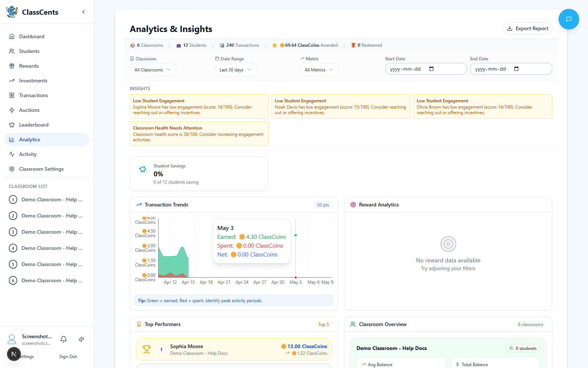Viewport: 588px width, 368px height.
Task: Click the Start Date calendar picker icon
Action: [x=431, y=69]
